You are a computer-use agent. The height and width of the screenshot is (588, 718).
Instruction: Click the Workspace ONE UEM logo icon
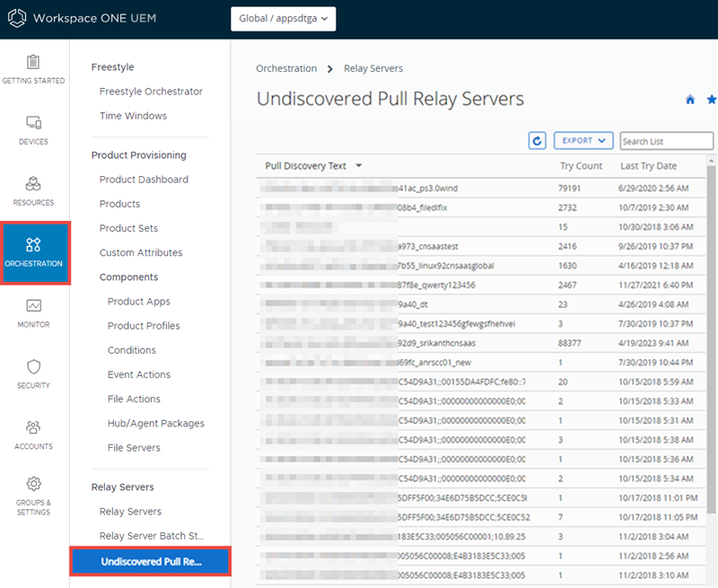click(17, 18)
